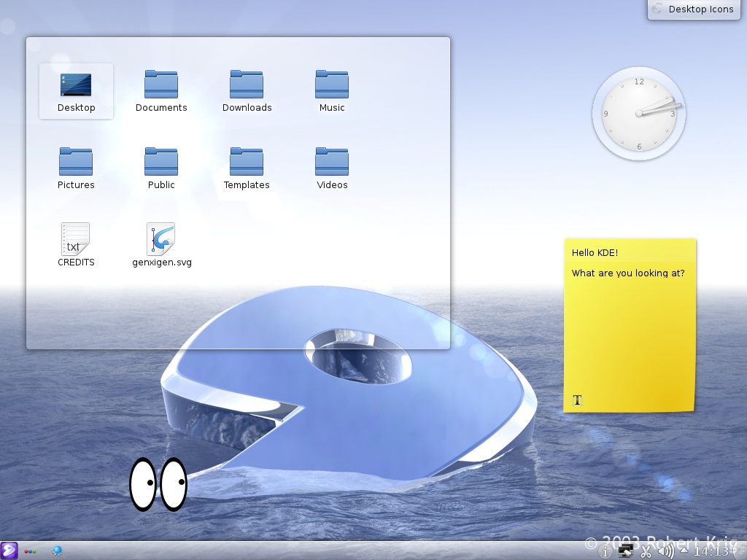Open the Documents folder
This screenshot has height=560, width=747.
click(161, 91)
